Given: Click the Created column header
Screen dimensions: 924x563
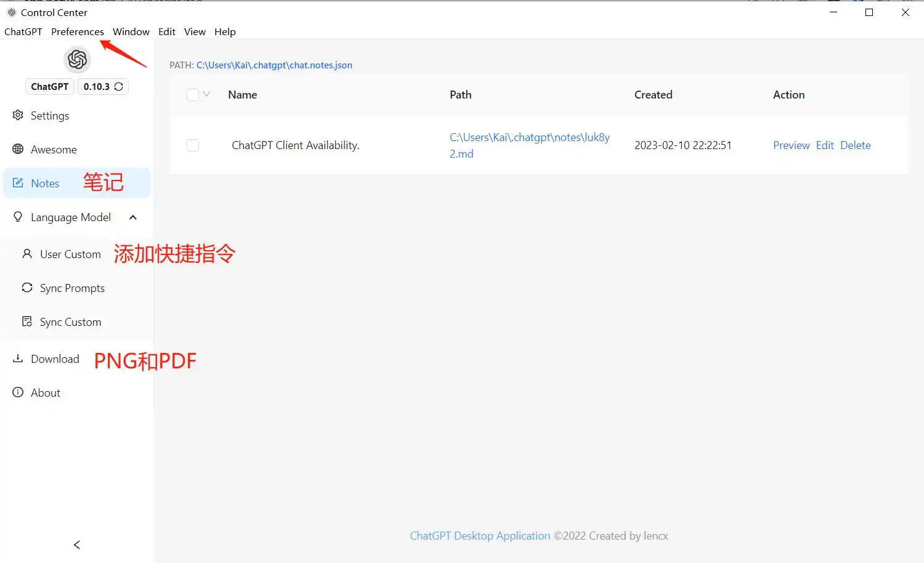Looking at the screenshot, I should coord(654,95).
